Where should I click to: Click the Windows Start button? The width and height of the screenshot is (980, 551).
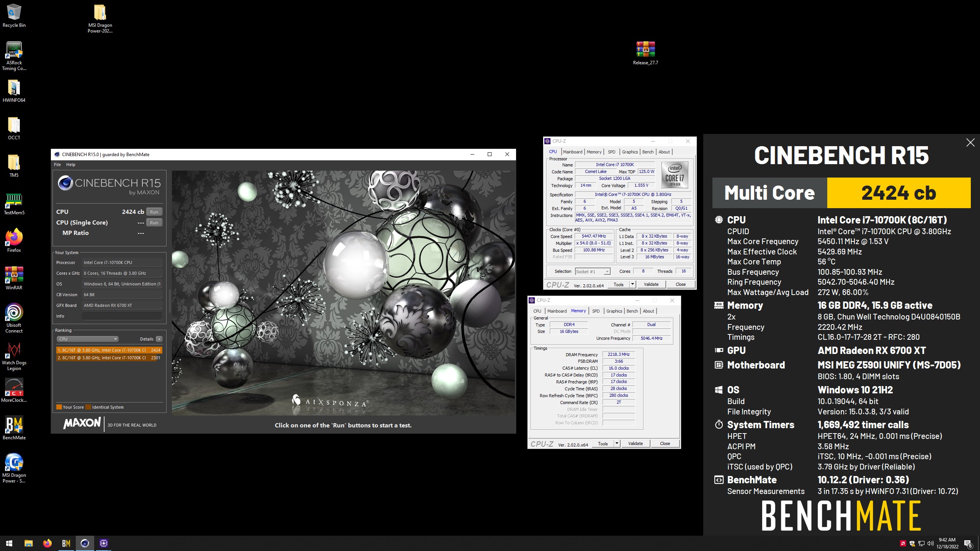coord(9,543)
